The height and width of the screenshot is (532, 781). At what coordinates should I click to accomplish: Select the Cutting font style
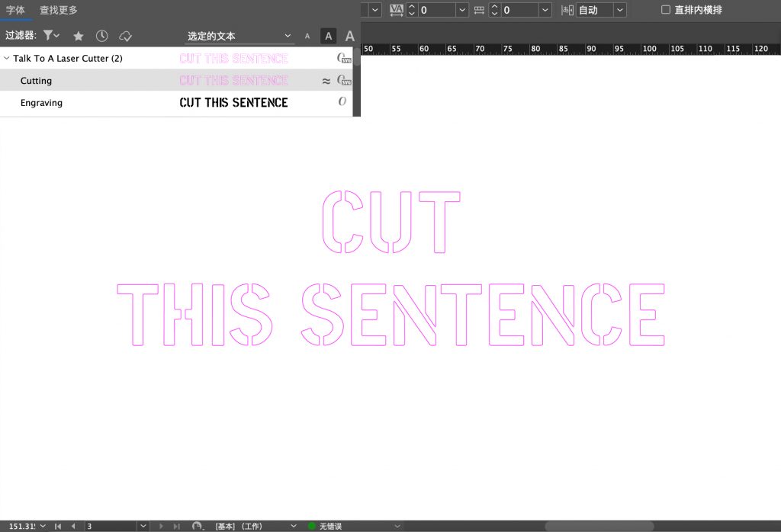coord(176,80)
